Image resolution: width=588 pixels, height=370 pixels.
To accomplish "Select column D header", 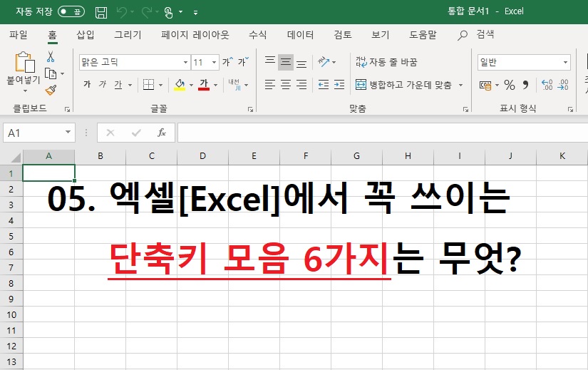I will click(202, 156).
